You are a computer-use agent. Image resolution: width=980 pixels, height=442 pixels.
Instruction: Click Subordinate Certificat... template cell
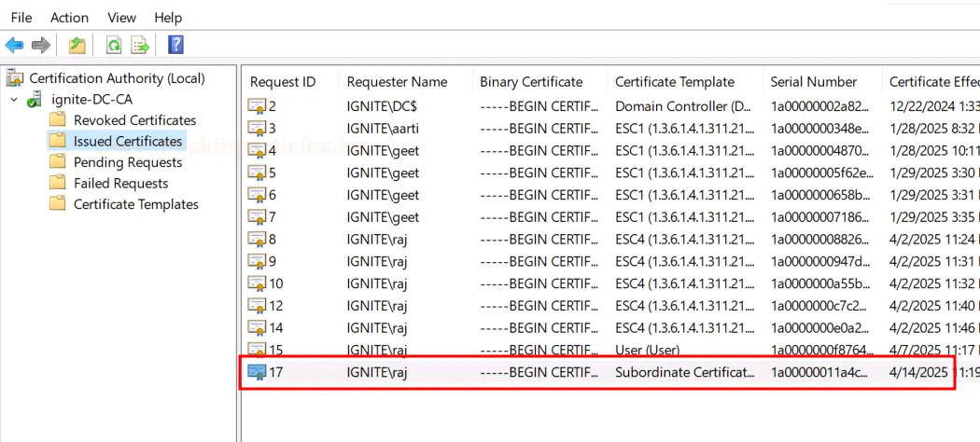tap(685, 372)
